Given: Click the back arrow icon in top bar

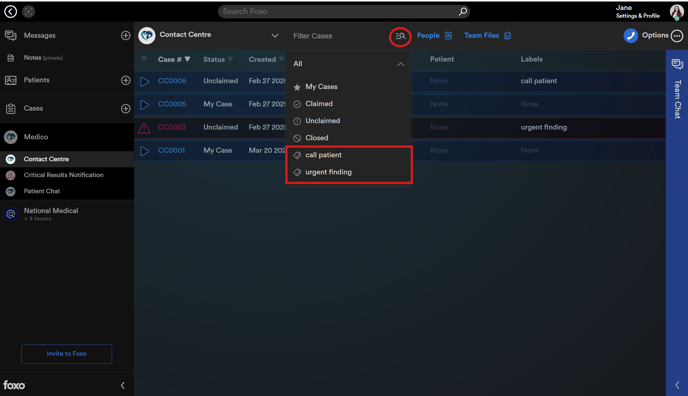Looking at the screenshot, I should [x=11, y=11].
